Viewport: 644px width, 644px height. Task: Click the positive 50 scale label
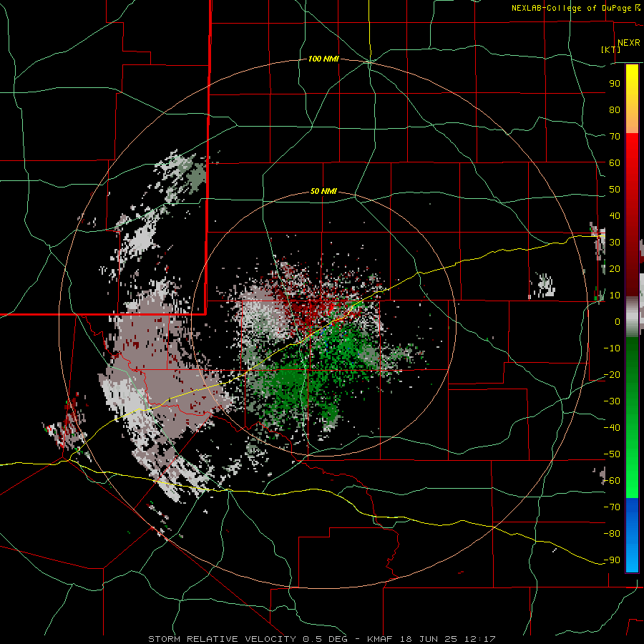615,190
